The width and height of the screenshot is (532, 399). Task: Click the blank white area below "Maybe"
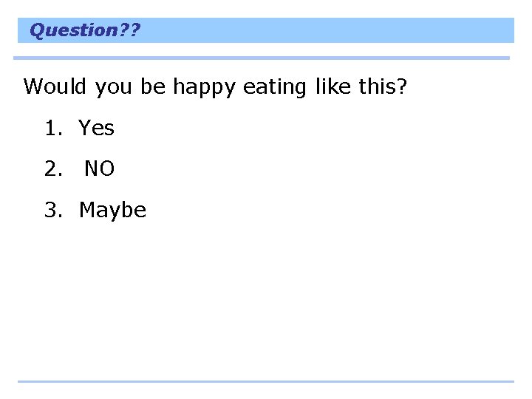(x=266, y=299)
